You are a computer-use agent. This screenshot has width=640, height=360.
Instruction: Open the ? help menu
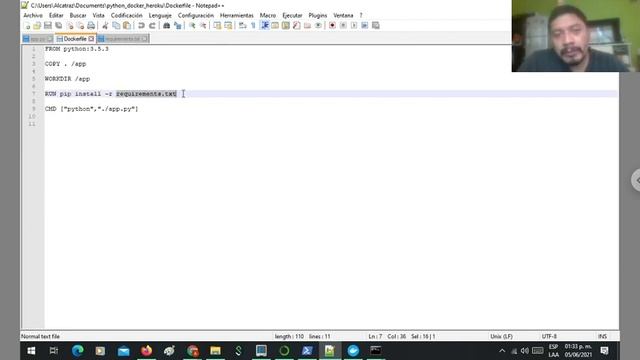point(361,15)
